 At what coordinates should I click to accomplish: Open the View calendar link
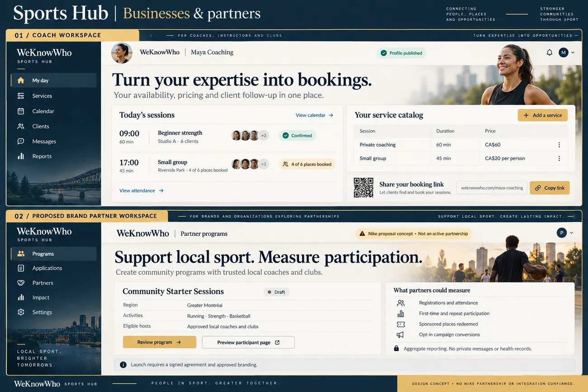click(x=310, y=115)
